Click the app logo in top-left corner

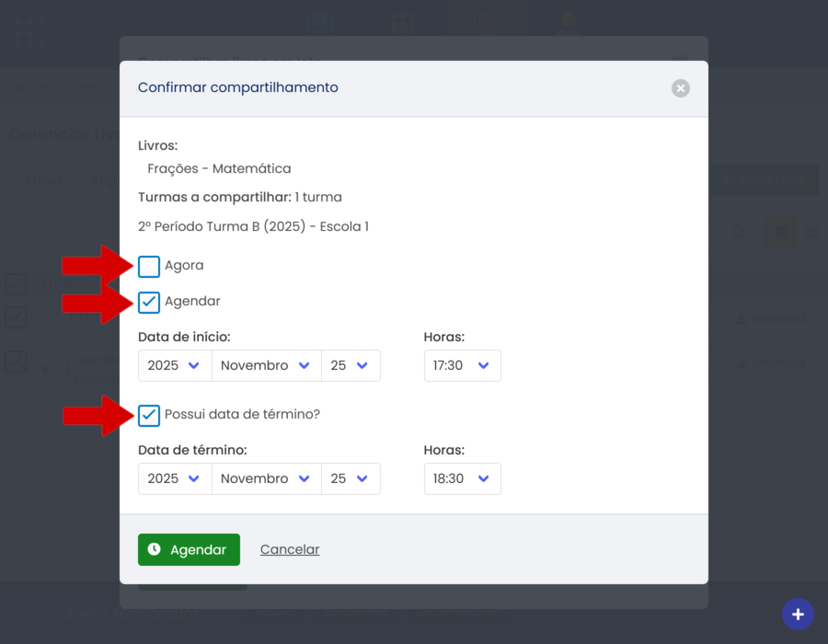point(29,32)
